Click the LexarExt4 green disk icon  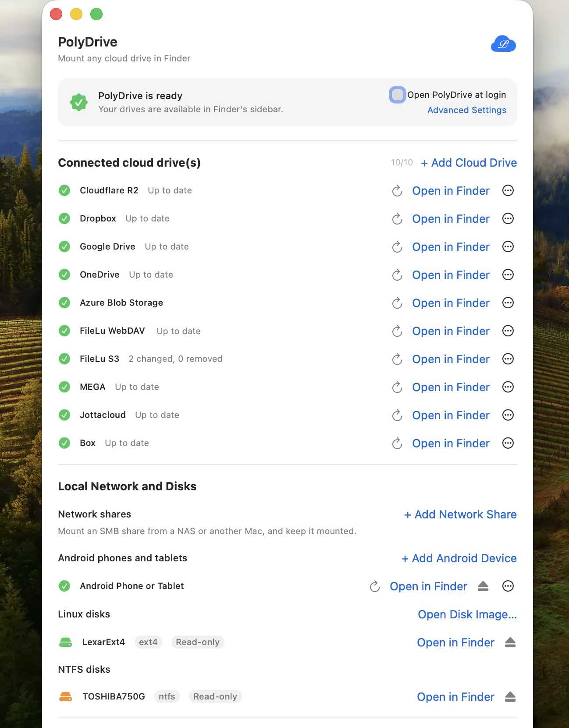[x=66, y=642]
